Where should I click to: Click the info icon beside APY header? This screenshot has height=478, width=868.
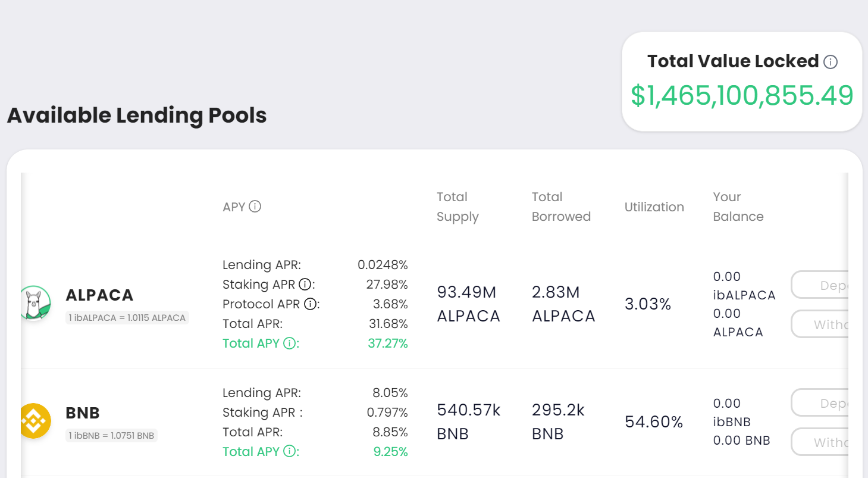(255, 207)
